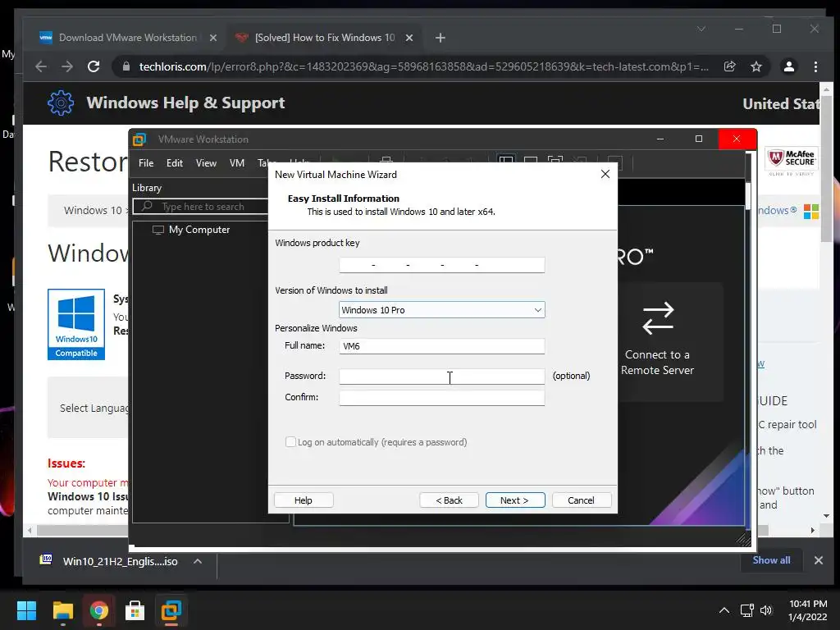This screenshot has height=630, width=840.
Task: Click the Win10_21H2 iso download item
Action: coord(109,561)
